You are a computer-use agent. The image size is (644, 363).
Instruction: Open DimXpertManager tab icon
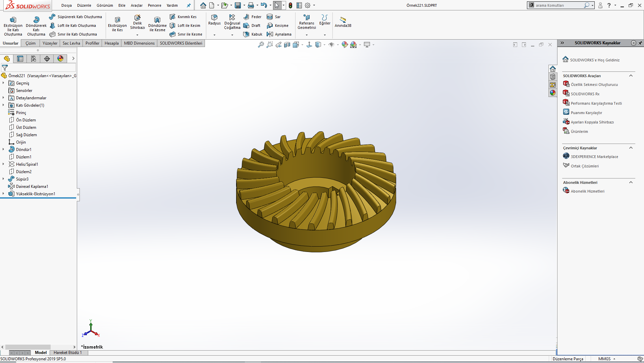point(47,59)
